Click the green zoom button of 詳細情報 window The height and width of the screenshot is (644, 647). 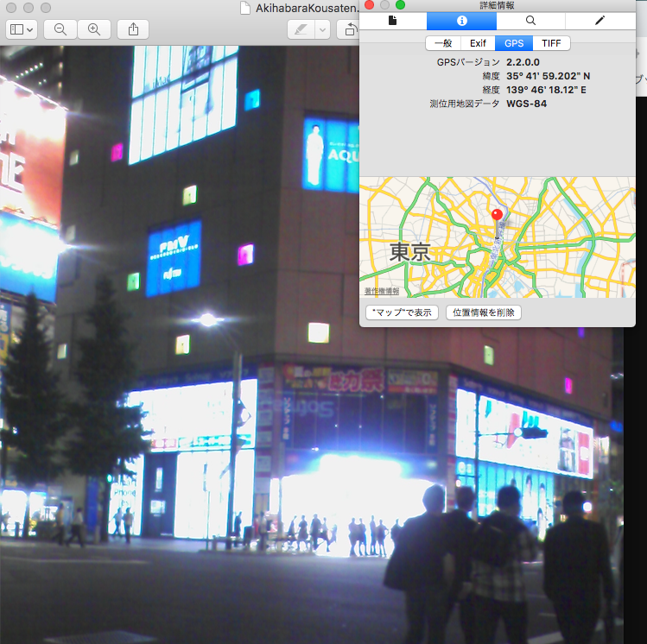pos(400,5)
